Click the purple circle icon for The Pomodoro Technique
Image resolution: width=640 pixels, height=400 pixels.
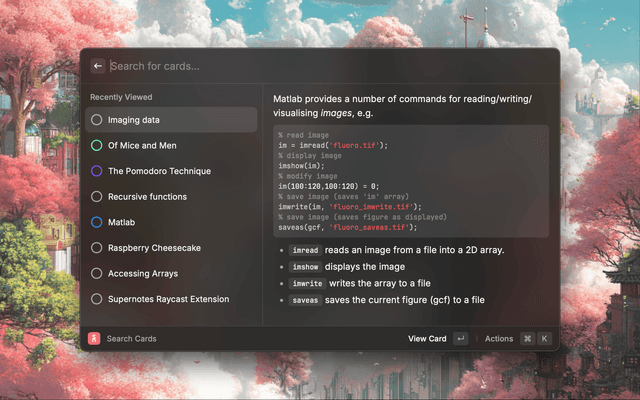point(96,171)
